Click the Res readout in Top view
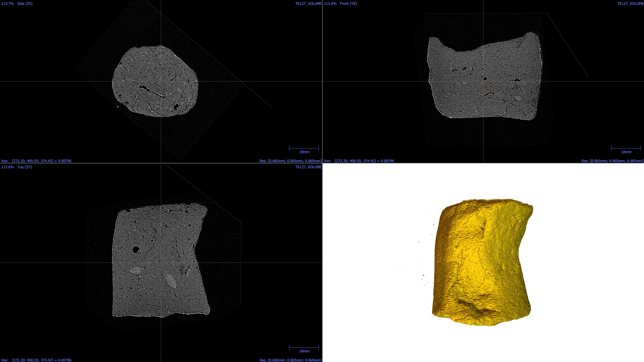 click(290, 360)
